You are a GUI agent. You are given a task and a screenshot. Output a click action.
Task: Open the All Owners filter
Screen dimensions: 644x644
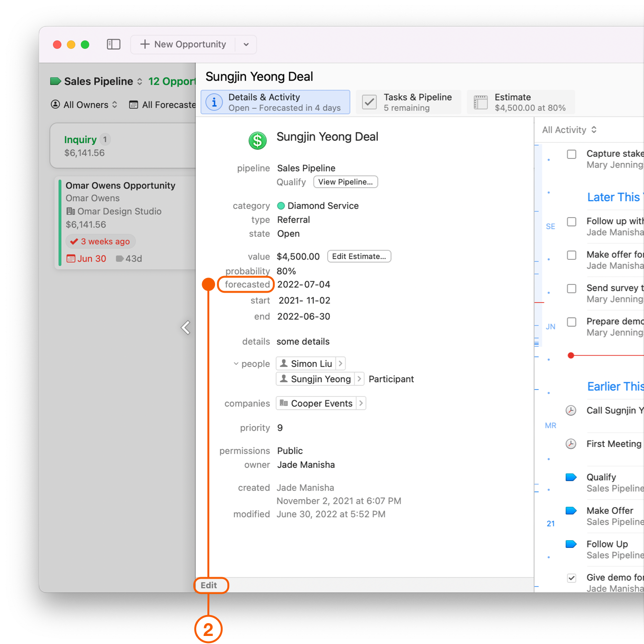(x=84, y=105)
